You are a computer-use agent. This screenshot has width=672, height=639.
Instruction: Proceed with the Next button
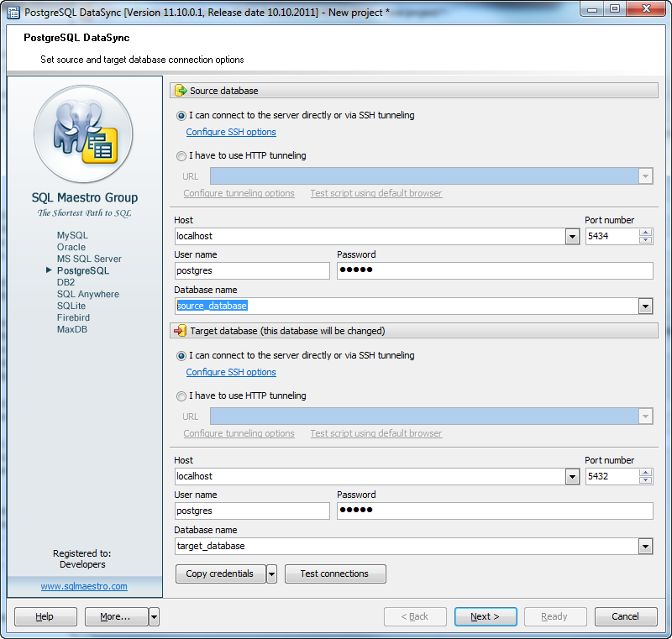[x=486, y=617]
